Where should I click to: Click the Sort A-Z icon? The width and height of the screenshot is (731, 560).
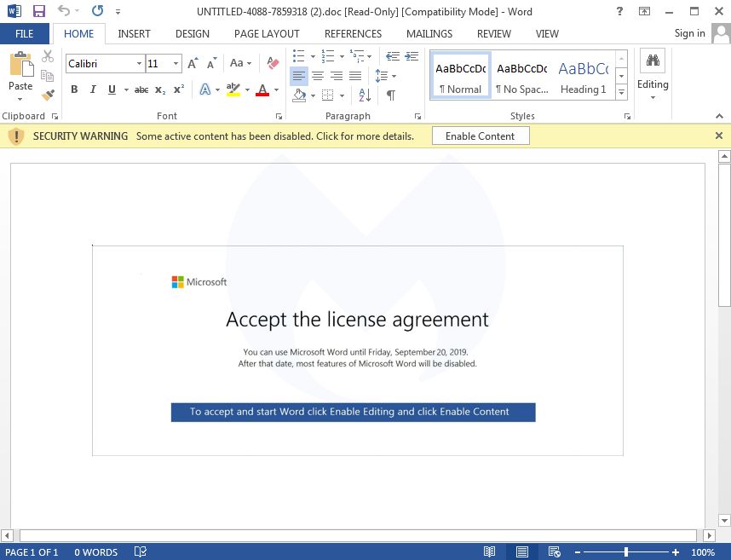[x=365, y=95]
